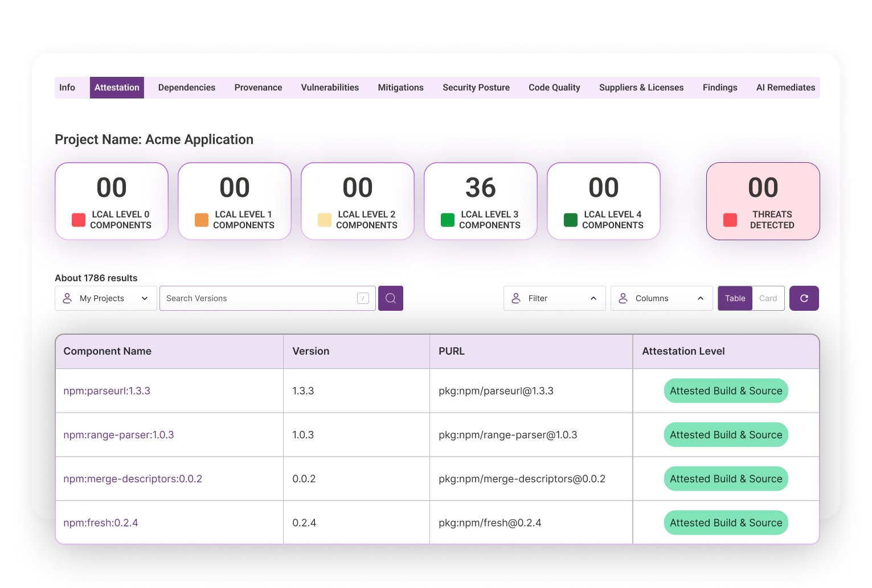Click the LCAL Level 3 Components card showing 36

tap(481, 202)
